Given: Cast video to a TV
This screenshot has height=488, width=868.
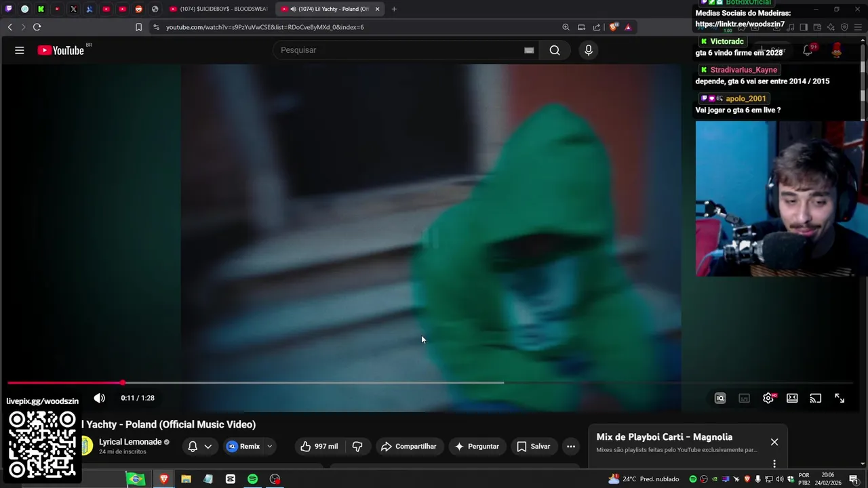Looking at the screenshot, I should 816,398.
